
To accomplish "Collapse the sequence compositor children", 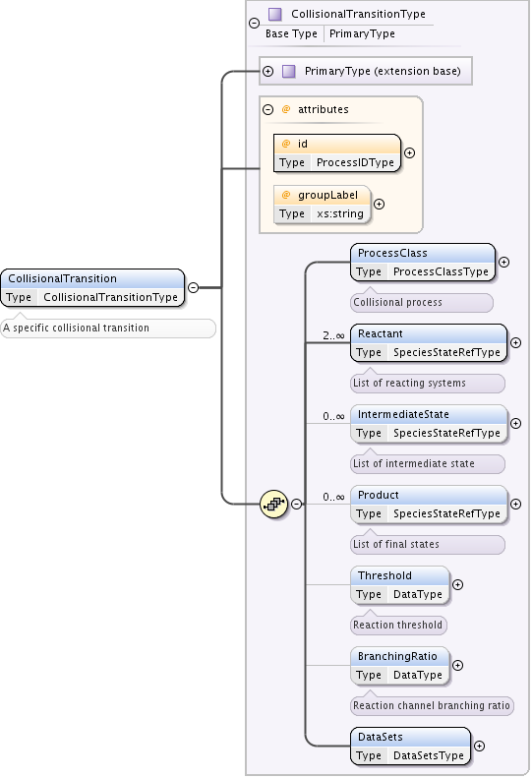I will [296, 504].
